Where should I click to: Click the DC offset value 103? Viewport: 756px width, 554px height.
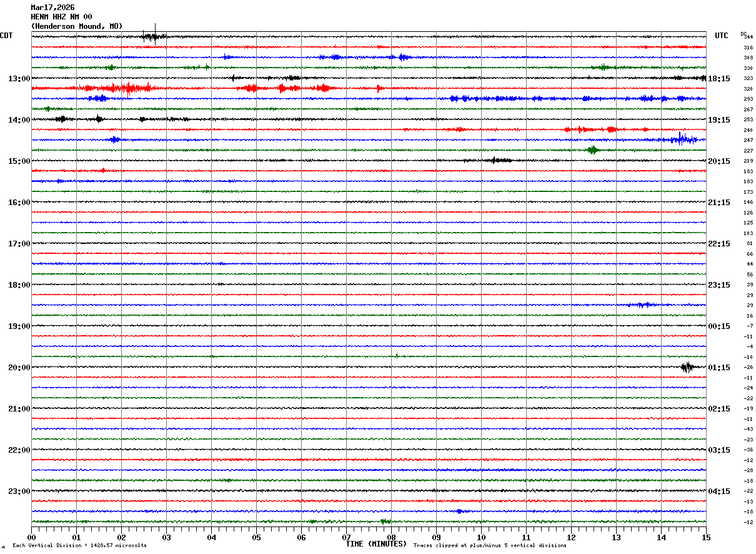point(748,233)
